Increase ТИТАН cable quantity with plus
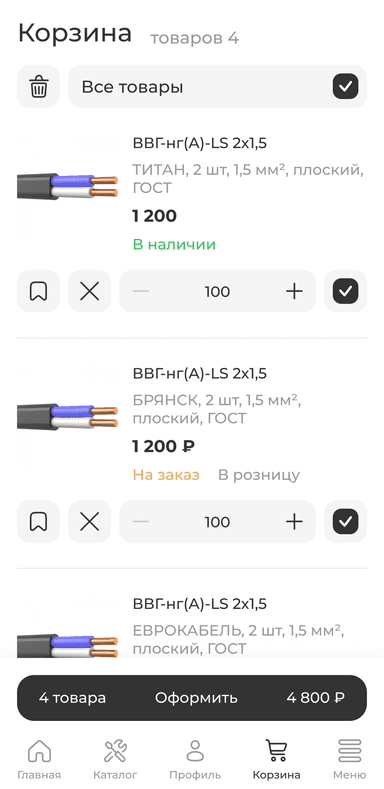 click(x=294, y=291)
